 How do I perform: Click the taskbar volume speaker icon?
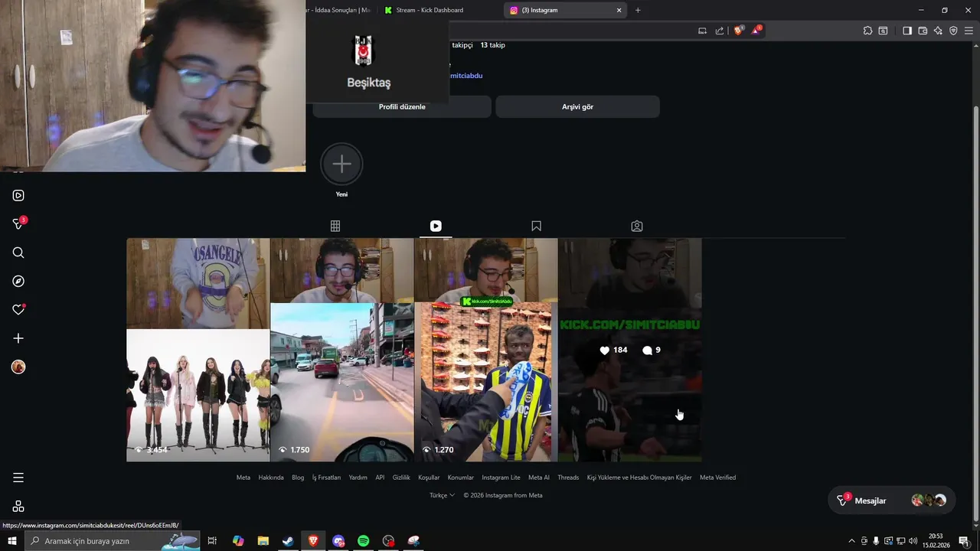[913, 541]
